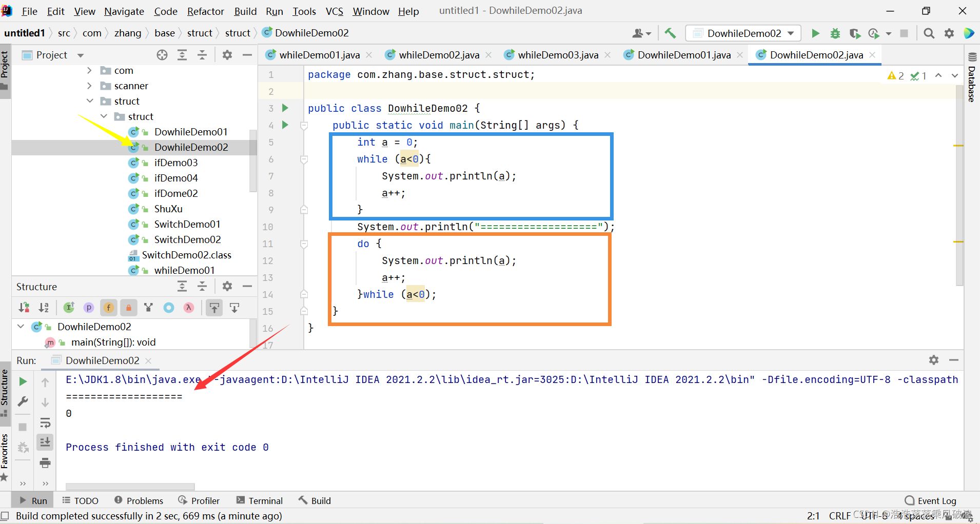
Task: Click run gutter icon beside class line 3
Action: click(285, 108)
